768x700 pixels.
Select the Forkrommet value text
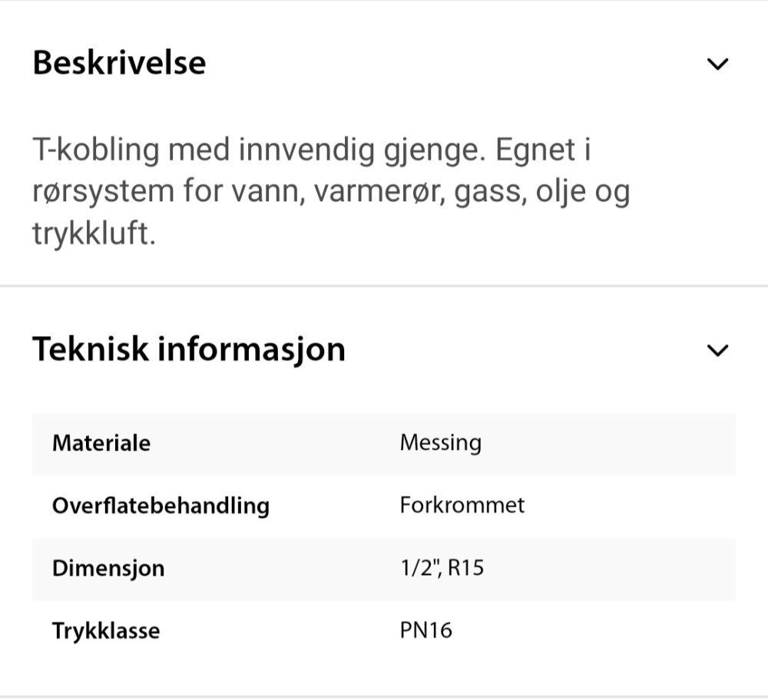point(460,505)
